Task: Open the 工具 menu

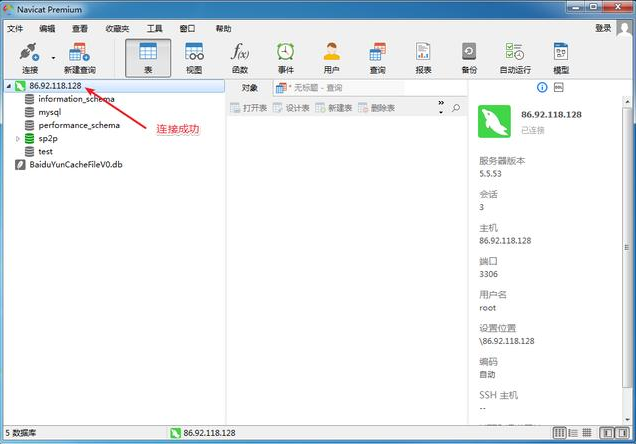Action: [155, 28]
